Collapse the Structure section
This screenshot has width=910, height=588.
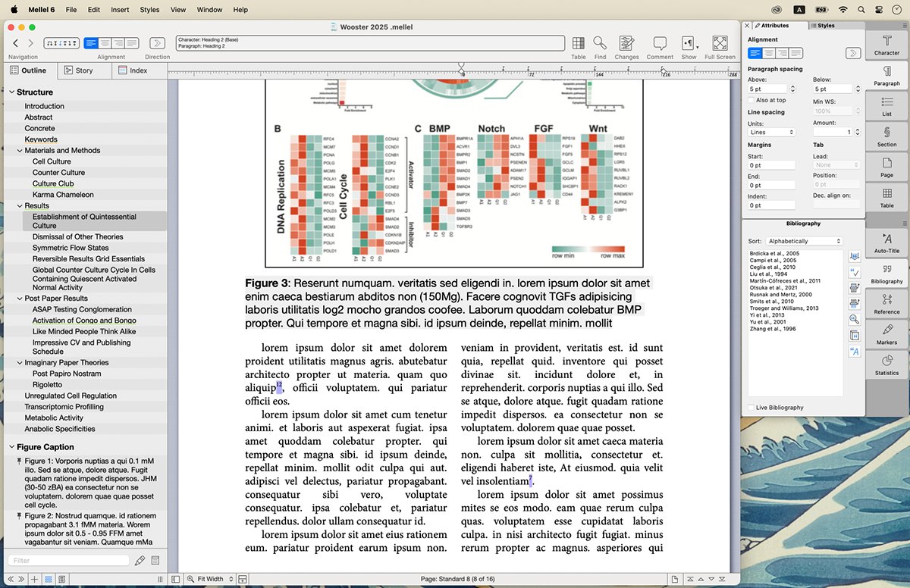11,92
